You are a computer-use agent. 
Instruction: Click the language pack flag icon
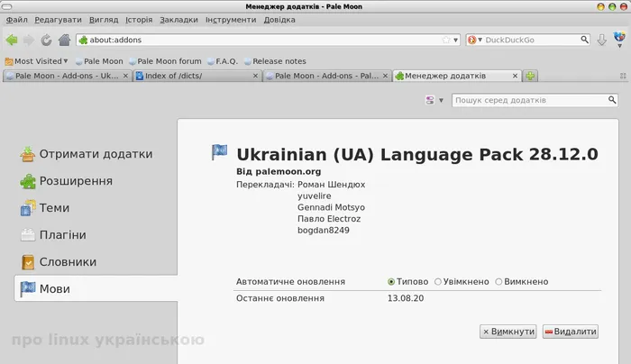(220, 152)
